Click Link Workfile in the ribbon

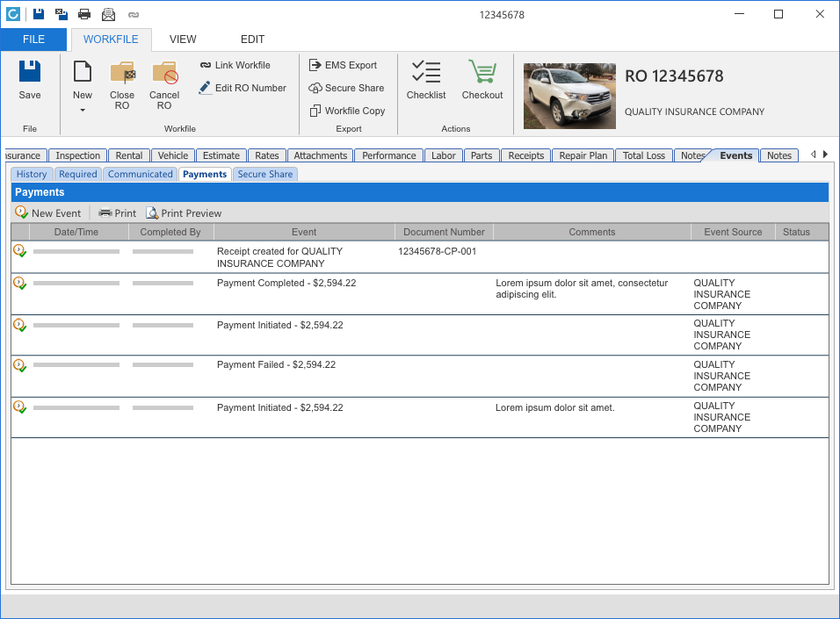(235, 65)
